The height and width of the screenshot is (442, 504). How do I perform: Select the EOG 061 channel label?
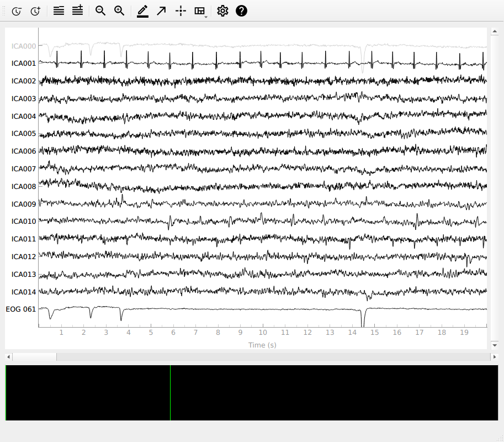(21, 309)
